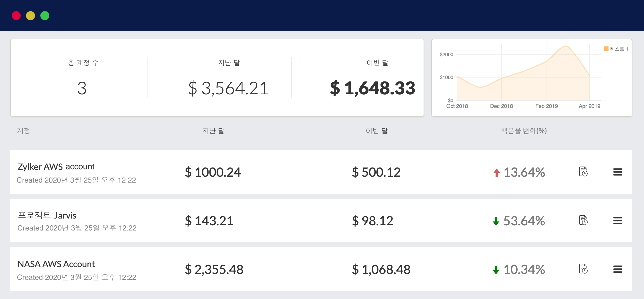Open the NASA AWS Account details
Image resolution: width=644 pixels, height=299 pixels.
(x=56, y=264)
